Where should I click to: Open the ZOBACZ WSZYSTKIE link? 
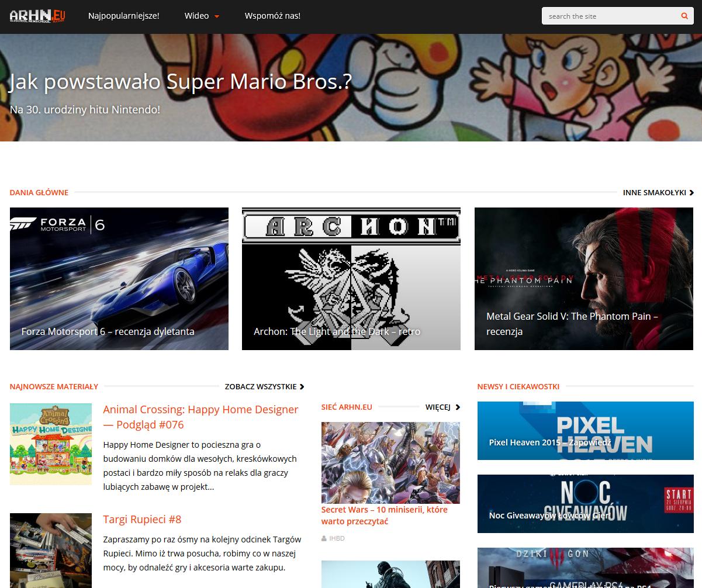coord(261,386)
